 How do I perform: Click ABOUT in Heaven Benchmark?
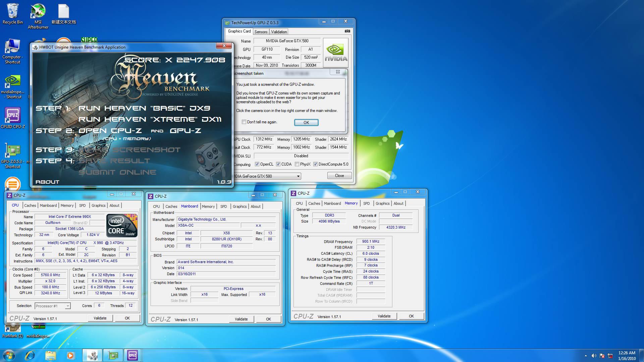pos(47,182)
